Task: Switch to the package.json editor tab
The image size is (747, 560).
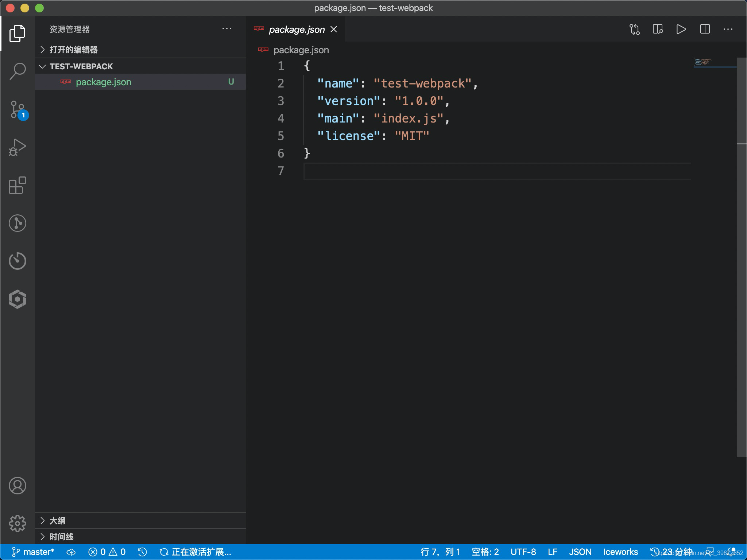Action: [296, 29]
